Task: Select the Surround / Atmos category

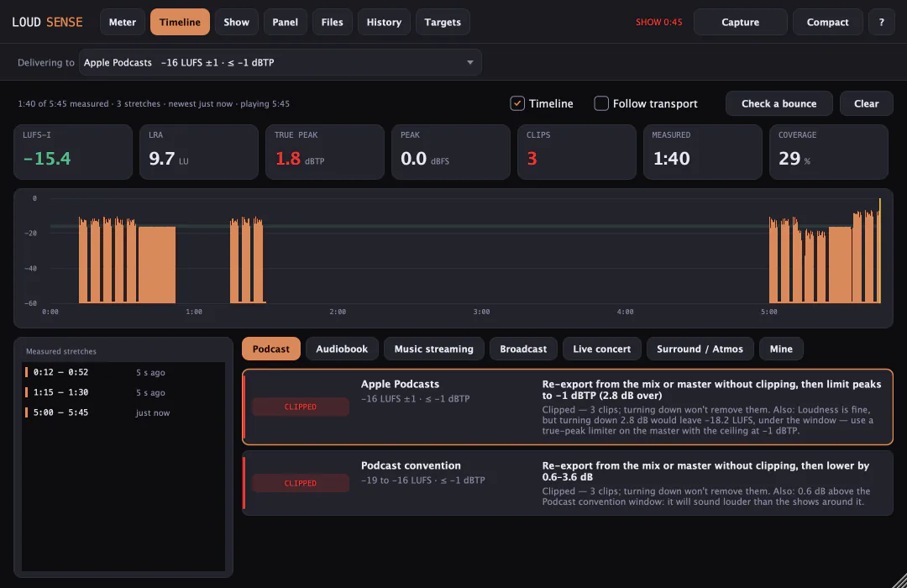Action: point(700,349)
